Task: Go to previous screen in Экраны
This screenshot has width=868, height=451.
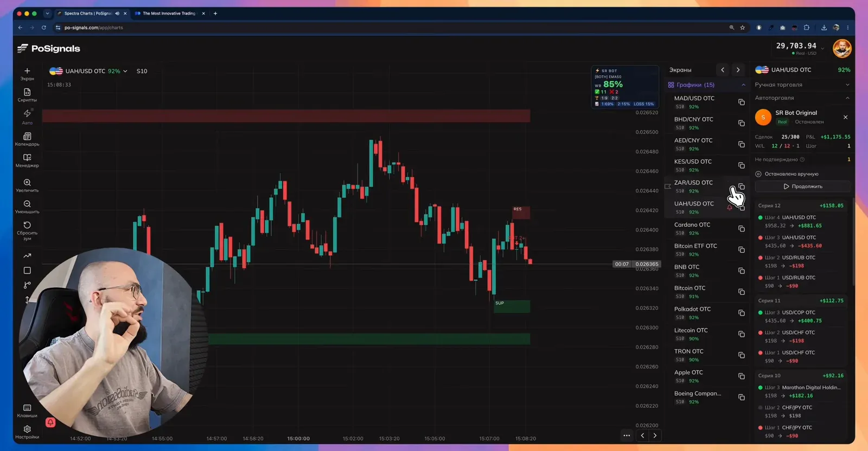Action: 723,70
